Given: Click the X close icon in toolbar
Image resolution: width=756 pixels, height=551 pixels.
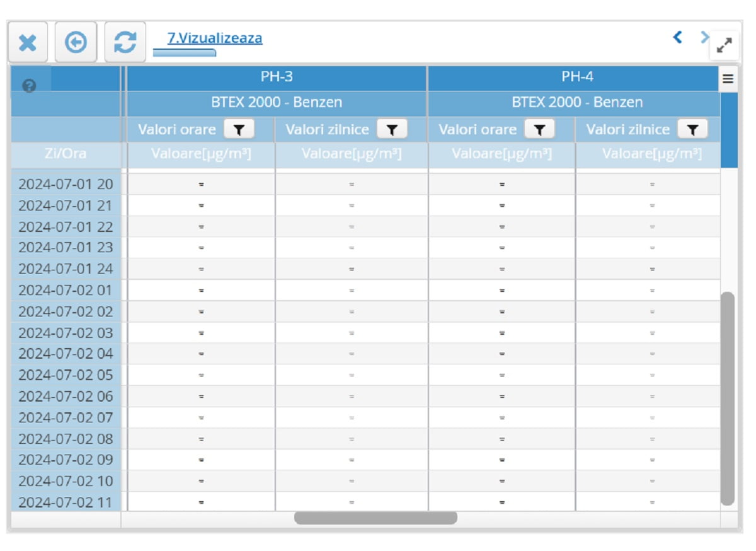Looking at the screenshot, I should 28,43.
